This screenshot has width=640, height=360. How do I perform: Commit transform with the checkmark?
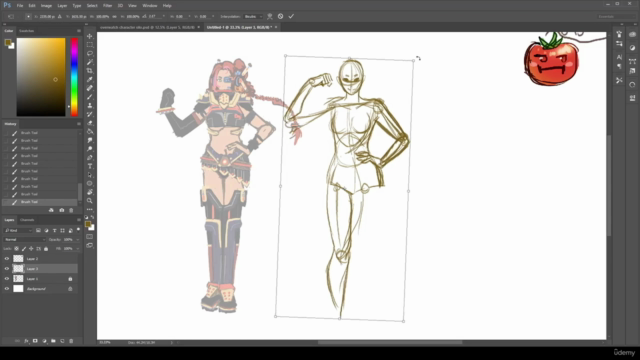point(291,16)
